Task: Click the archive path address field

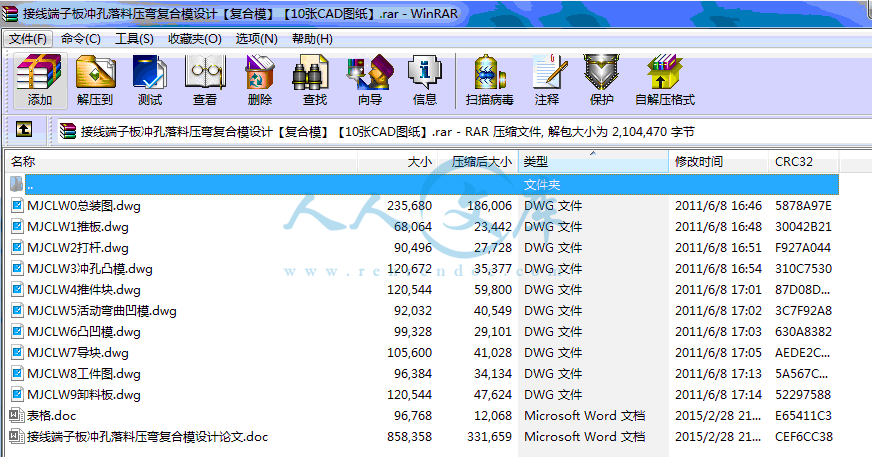Action: 464,132
